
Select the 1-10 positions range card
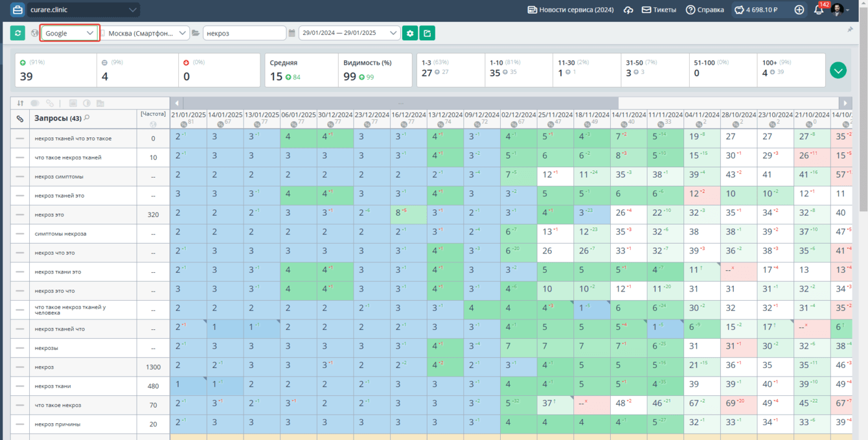(519, 70)
